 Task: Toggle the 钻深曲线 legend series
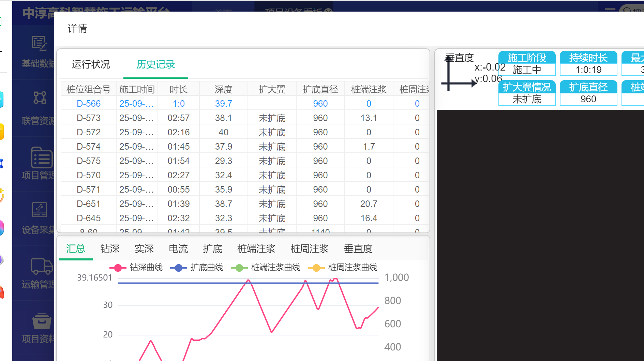[136, 268]
